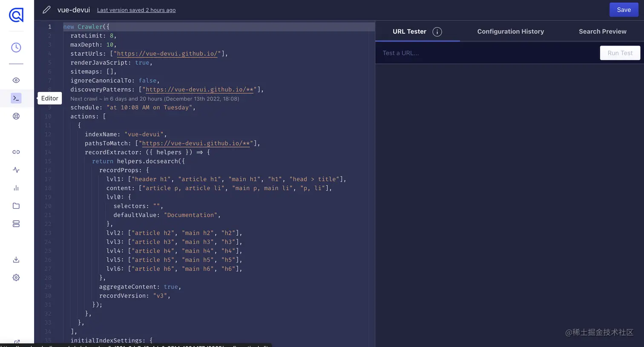Click the vue-devui crawler name title
This screenshot has height=347, width=644.
pos(74,10)
